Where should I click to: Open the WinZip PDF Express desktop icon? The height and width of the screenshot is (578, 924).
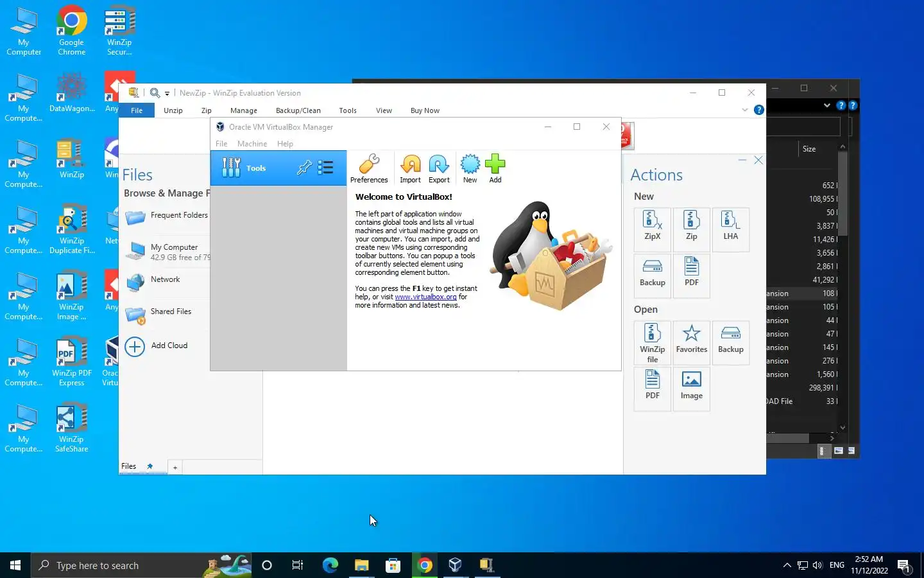coord(71,362)
